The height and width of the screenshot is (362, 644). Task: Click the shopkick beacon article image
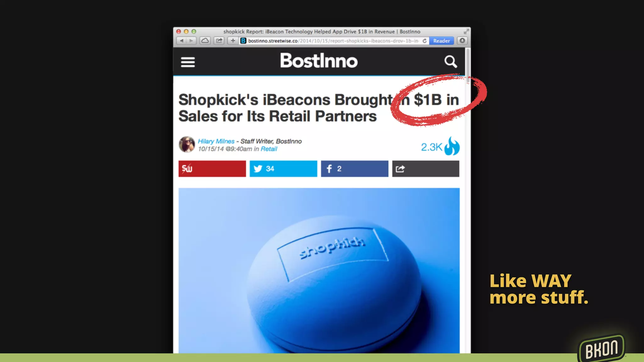point(319,271)
